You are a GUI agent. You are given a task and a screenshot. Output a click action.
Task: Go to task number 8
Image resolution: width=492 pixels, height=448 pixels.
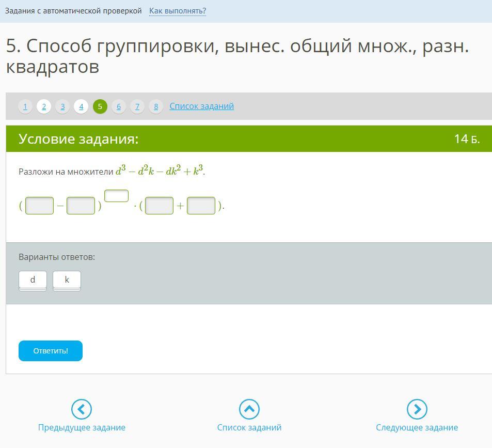click(x=156, y=106)
